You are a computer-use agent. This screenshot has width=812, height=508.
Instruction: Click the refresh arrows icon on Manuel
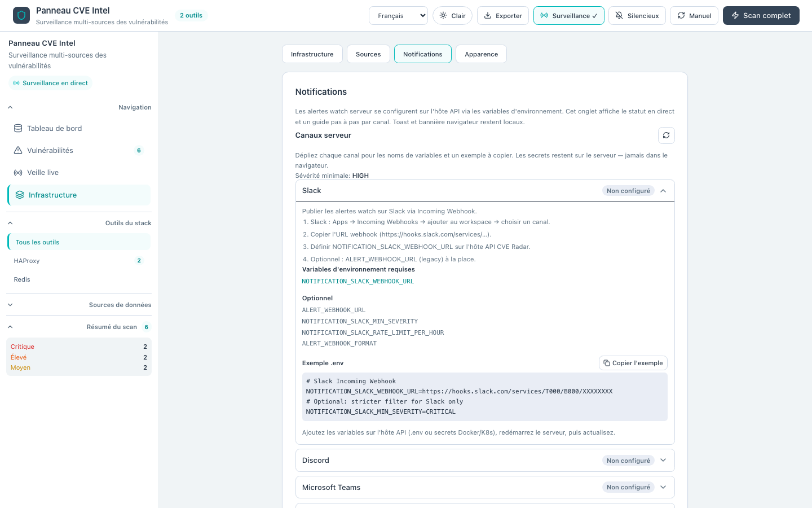[x=681, y=16]
